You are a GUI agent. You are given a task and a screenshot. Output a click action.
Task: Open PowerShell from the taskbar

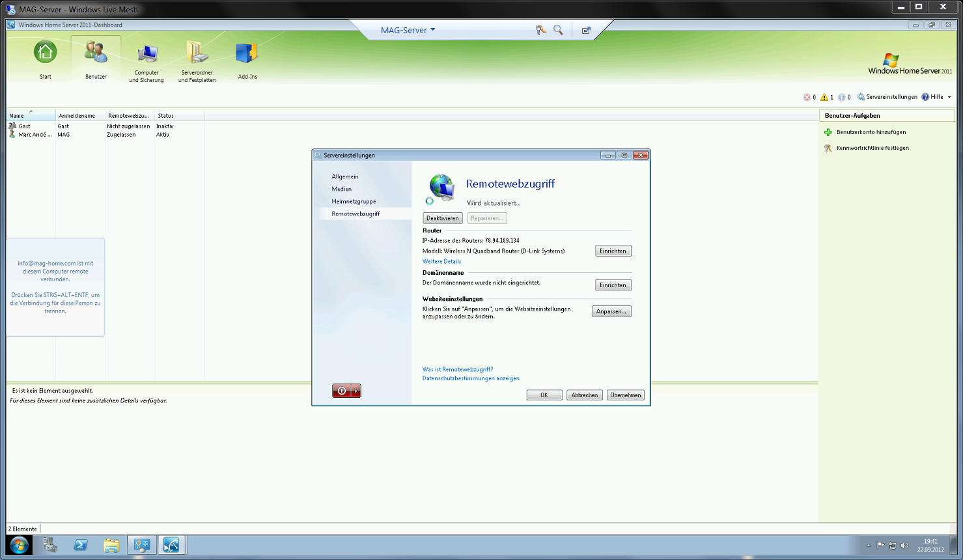tap(81, 545)
